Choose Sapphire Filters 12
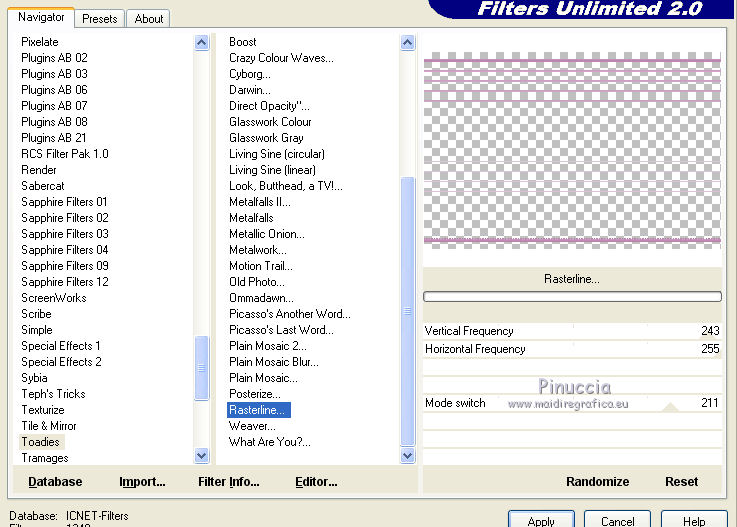 tap(64, 282)
